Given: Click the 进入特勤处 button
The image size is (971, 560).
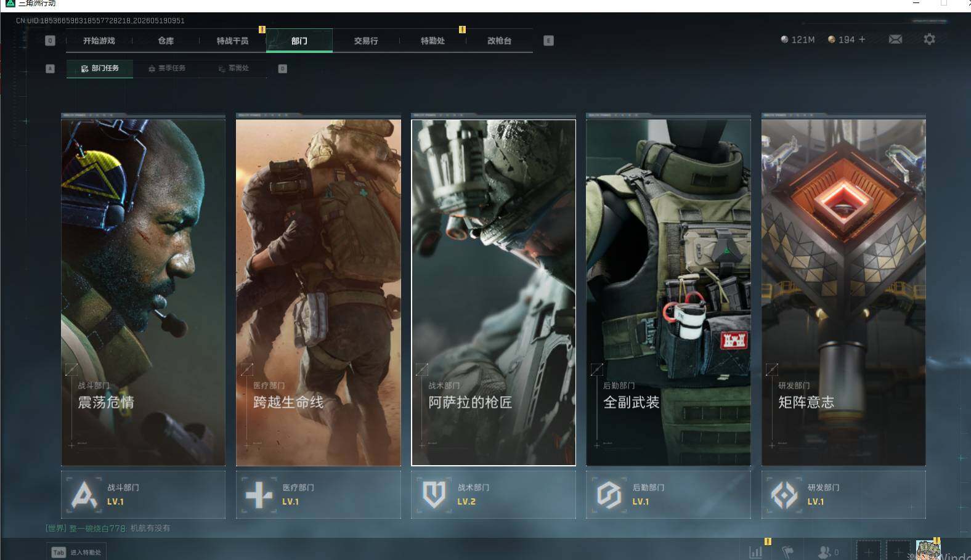Looking at the screenshot, I should click(76, 552).
